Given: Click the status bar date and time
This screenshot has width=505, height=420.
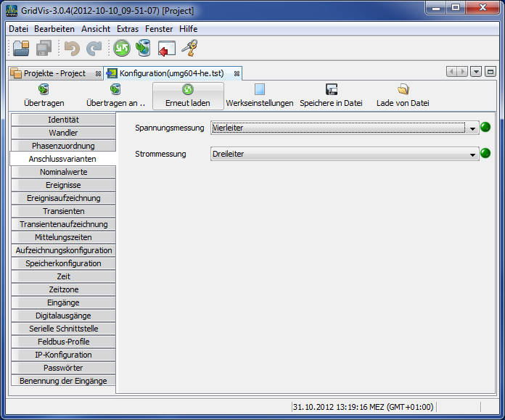Looking at the screenshot, I should click(364, 407).
